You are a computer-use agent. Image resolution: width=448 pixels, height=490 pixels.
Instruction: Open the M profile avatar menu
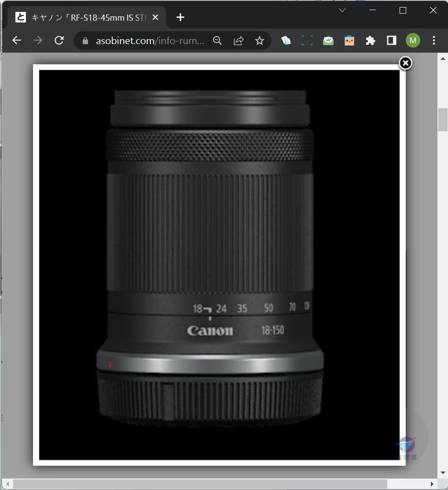point(413,40)
